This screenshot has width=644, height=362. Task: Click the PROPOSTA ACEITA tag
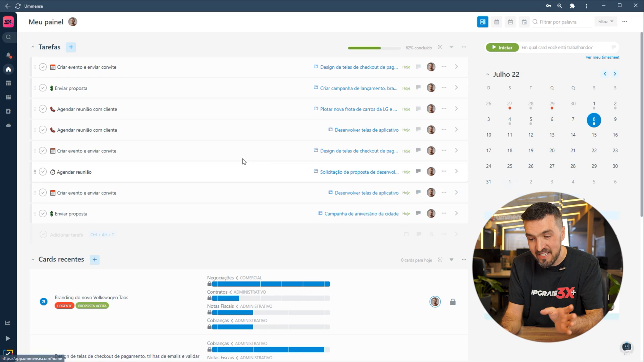coord(92,306)
